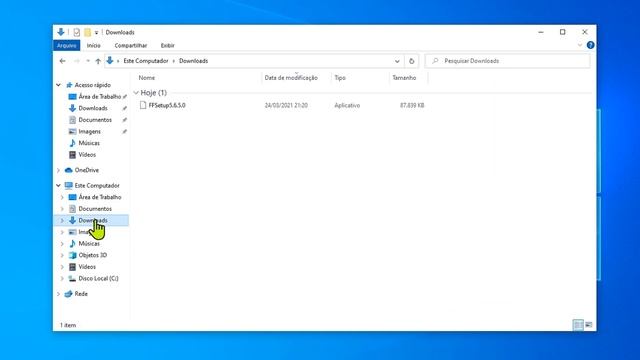Open the Compartilhar tab
Screen dimensions: 640x360
coord(131,45)
